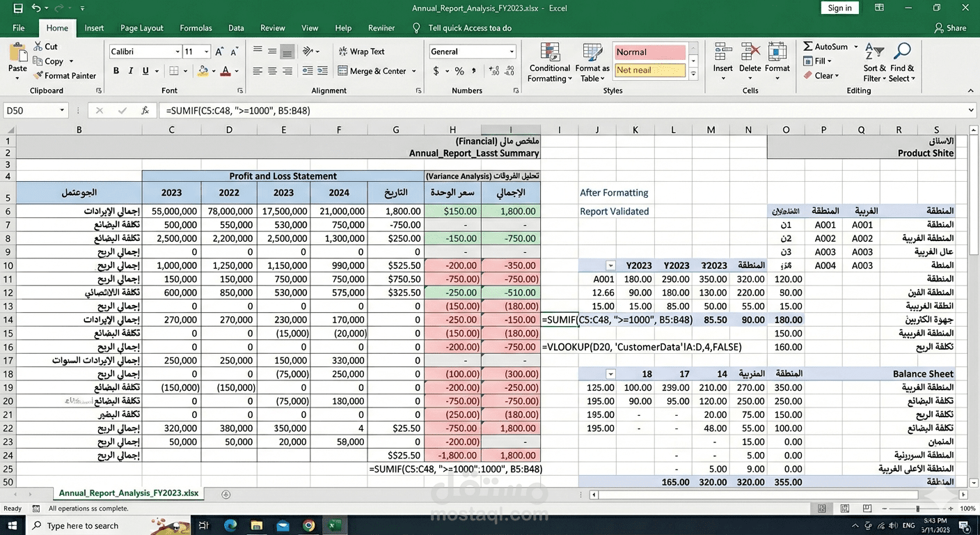Align text to the left
980x535 pixels.
258,71
